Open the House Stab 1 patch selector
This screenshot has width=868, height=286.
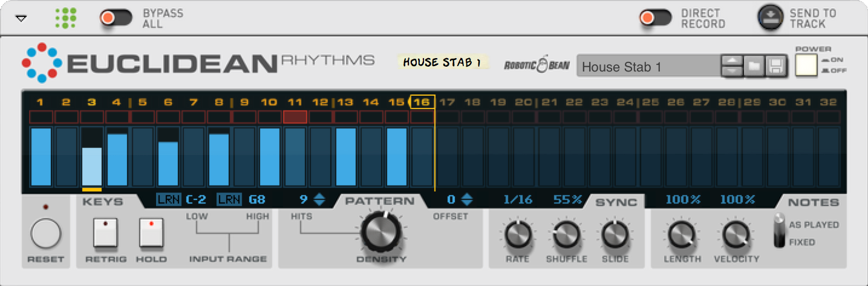tap(647, 67)
